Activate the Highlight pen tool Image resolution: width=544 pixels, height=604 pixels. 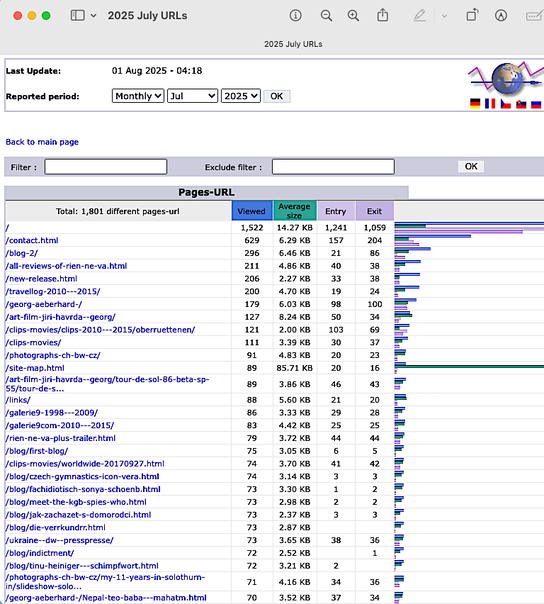420,15
